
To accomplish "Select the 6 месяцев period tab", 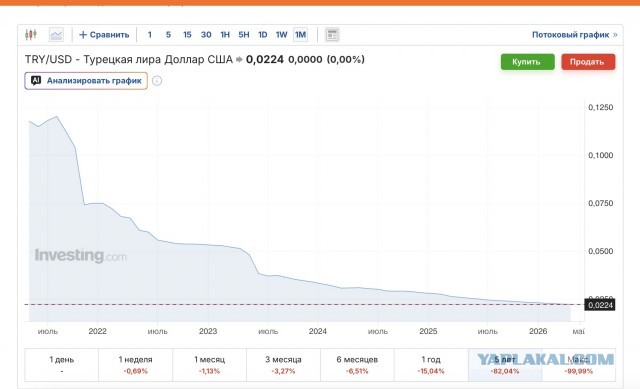I will tap(357, 365).
